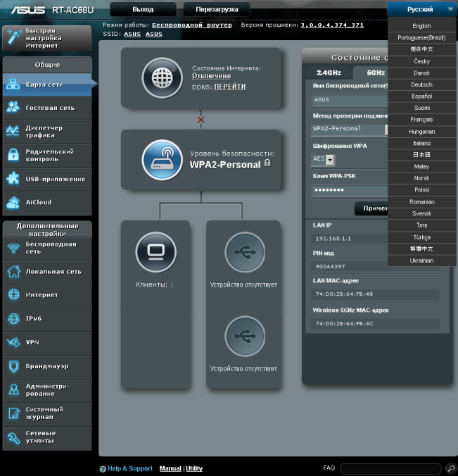This screenshot has width=458, height=476.
Task: Select Portuguese(Brazil) from language list
Action: (421, 37)
